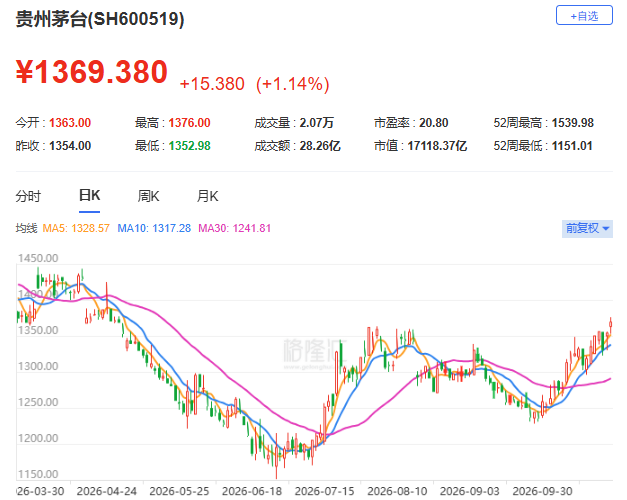Image resolution: width=627 pixels, height=500 pixels.
Task: Click the 2026-08-10 date axis label
Action: click(x=397, y=491)
